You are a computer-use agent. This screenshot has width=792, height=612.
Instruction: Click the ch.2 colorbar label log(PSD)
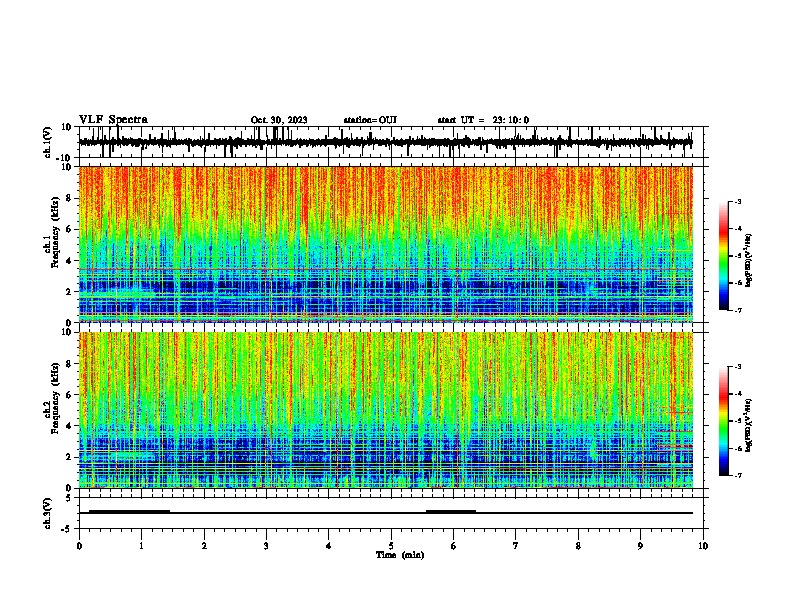point(749,425)
